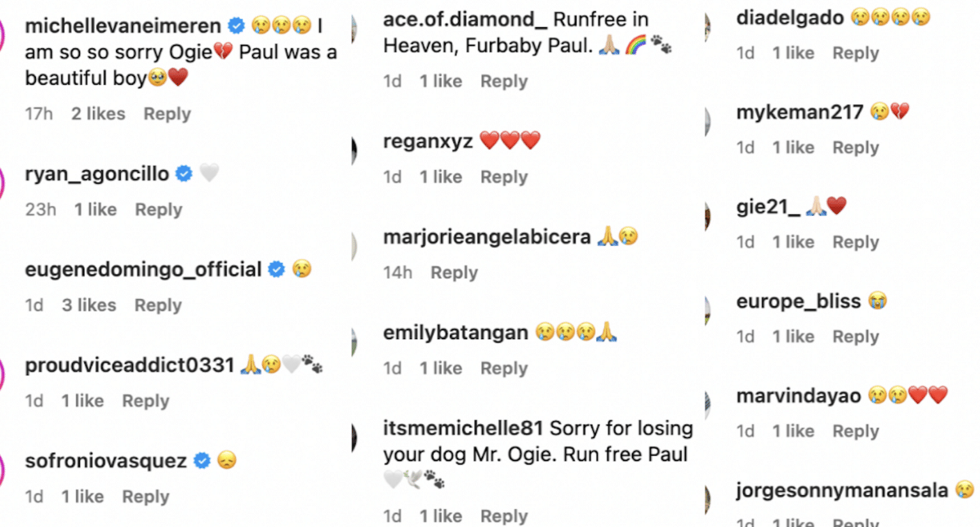980x527 pixels.
Task: Open the diadelgado username link
Action: point(790,16)
